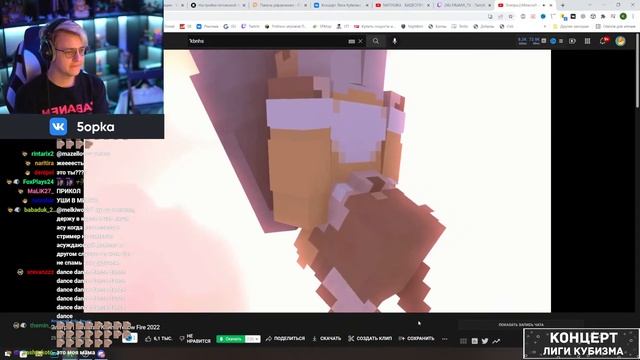Switch to the second YouTube tab left of Twitch
Image resolution: width=640 pixels, height=360 pixels.
click(x=402, y=5)
